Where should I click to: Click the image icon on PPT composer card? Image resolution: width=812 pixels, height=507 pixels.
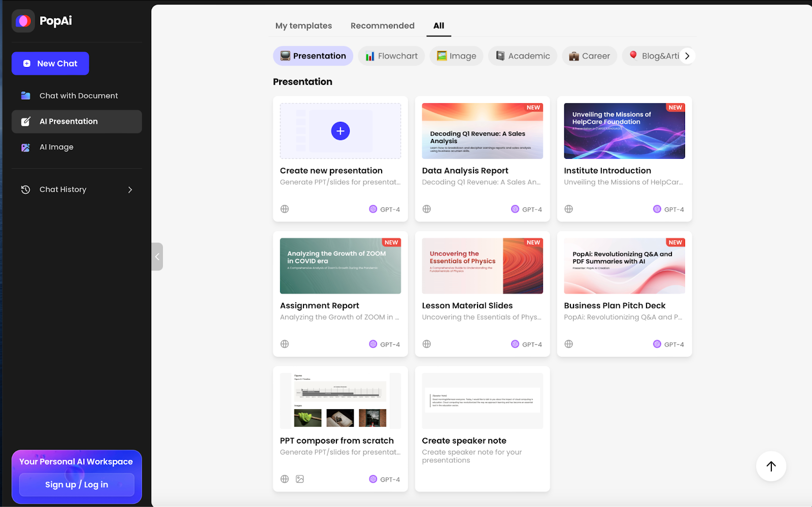(300, 479)
